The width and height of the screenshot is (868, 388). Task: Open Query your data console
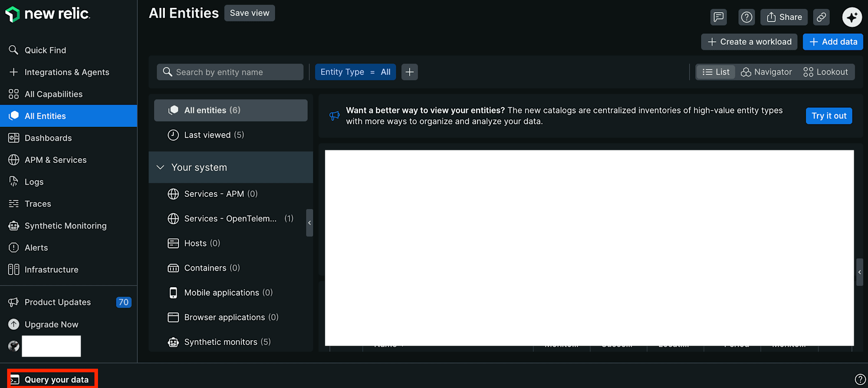53,379
